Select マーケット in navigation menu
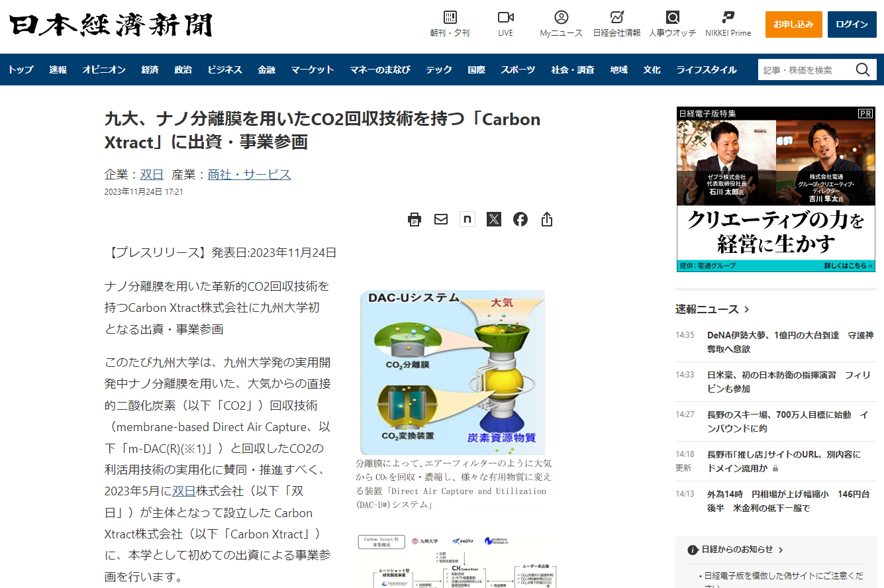 [x=313, y=70]
